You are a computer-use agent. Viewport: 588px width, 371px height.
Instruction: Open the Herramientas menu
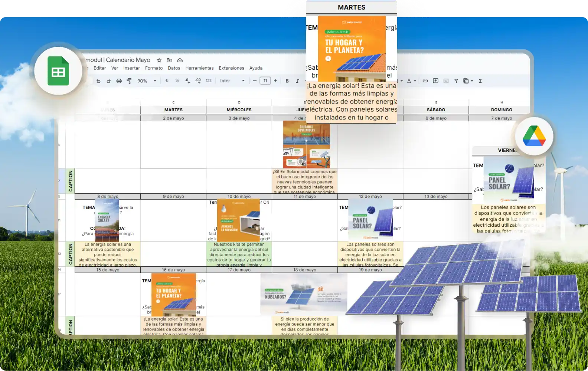(x=199, y=68)
